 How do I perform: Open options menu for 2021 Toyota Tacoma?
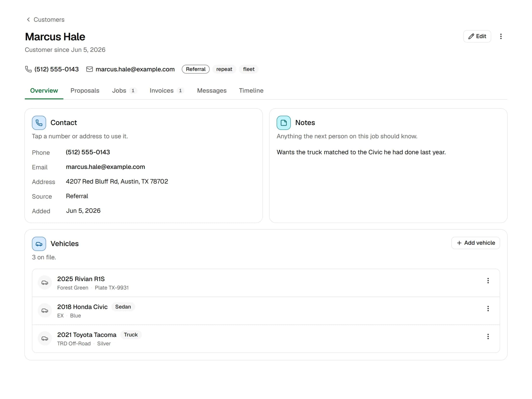(488, 337)
